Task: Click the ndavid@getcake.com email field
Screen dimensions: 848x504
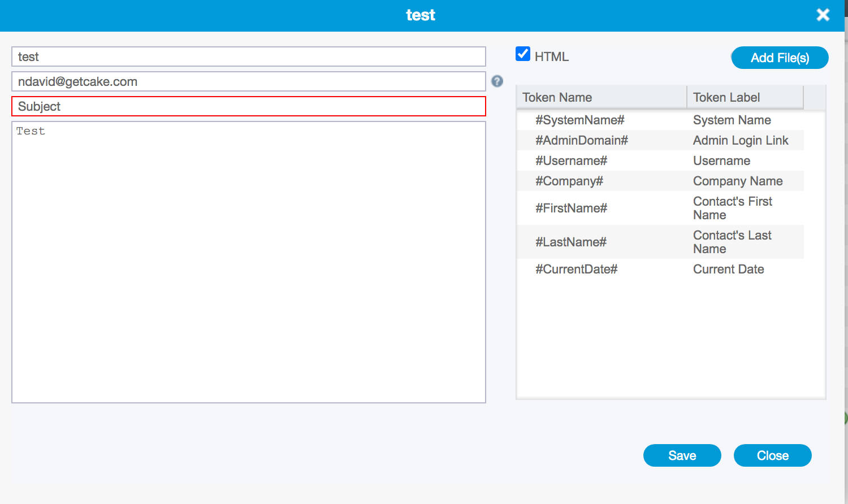Action: point(248,81)
